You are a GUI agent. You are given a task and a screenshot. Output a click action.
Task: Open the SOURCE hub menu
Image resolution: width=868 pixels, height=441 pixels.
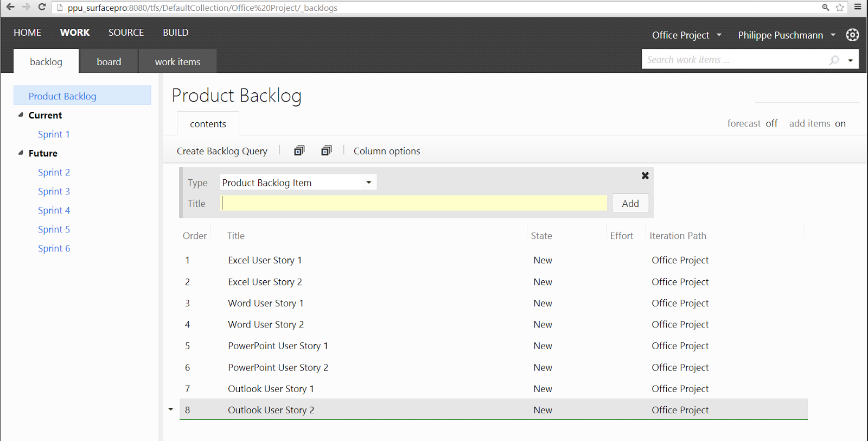click(x=126, y=33)
